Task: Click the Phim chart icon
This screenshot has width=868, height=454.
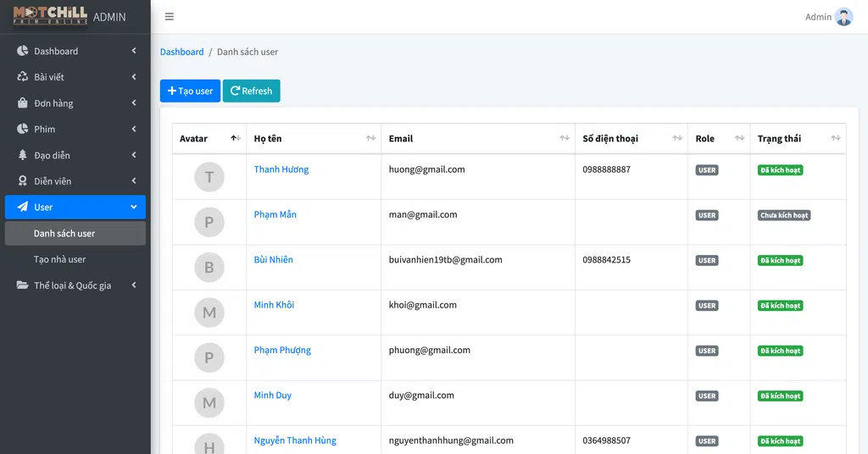Action: [x=22, y=129]
